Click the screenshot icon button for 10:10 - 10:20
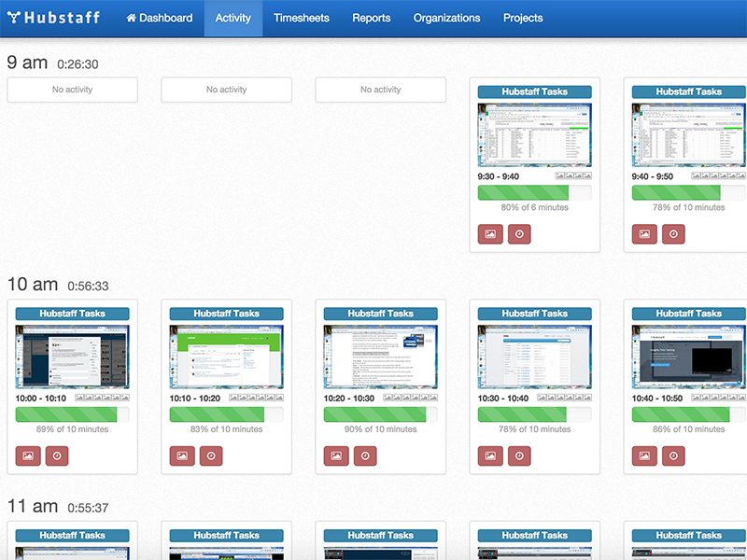This screenshot has height=560, width=747. pos(182,455)
